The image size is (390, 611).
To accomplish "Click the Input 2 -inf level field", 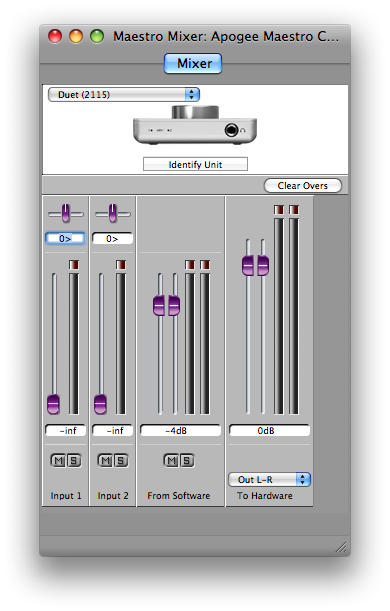I will click(x=113, y=431).
